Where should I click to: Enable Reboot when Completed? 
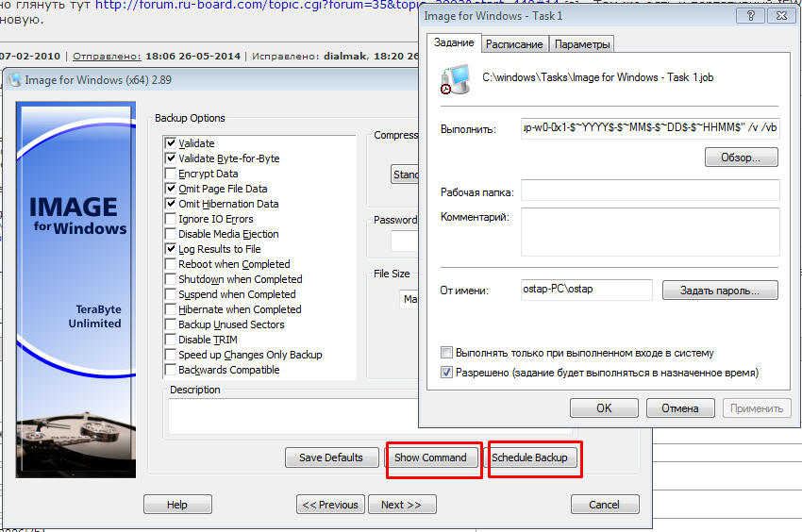171,263
